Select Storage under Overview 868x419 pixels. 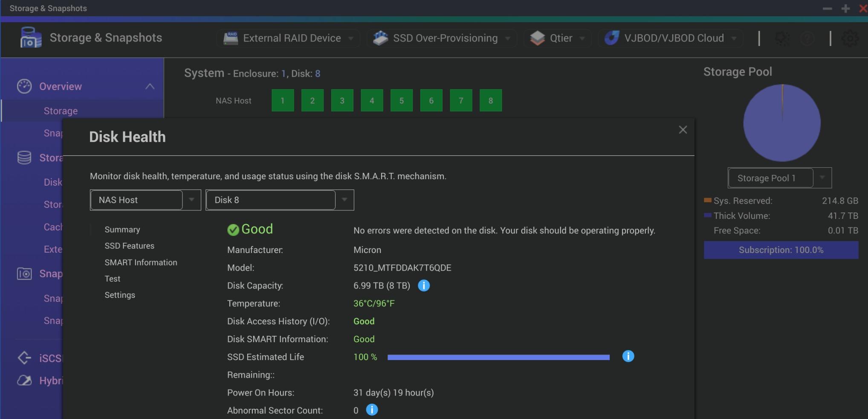(x=61, y=111)
